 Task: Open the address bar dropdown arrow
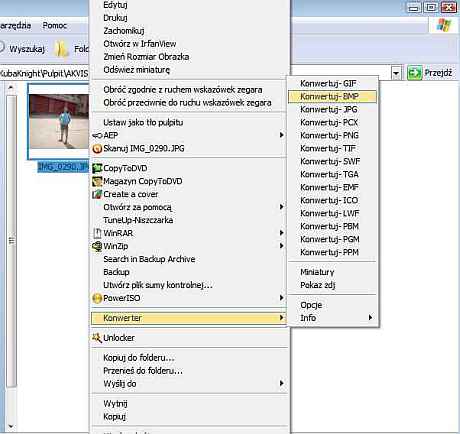(x=396, y=73)
